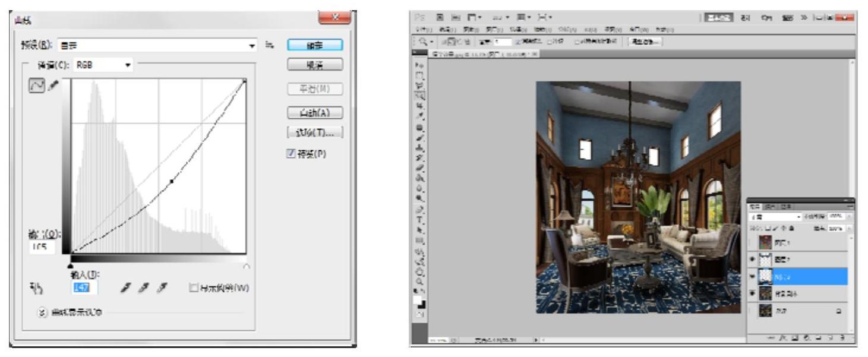868x357 pixels.
Task: Create a new adjustment layer from Layers panel
Action: click(x=806, y=337)
